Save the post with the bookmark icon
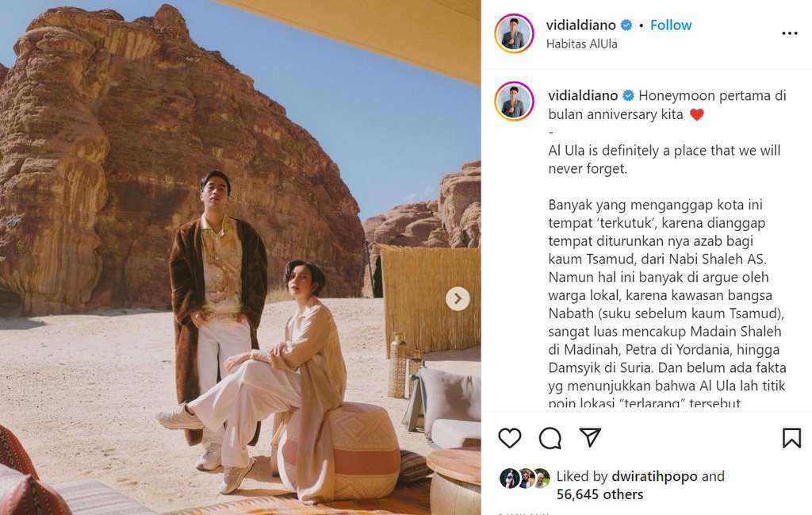Viewport: 812px width, 515px height. click(x=791, y=438)
